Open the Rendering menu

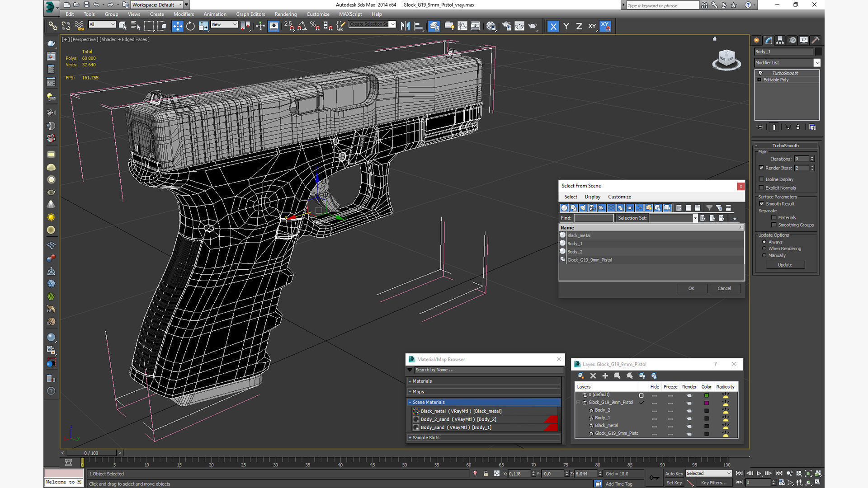click(286, 14)
